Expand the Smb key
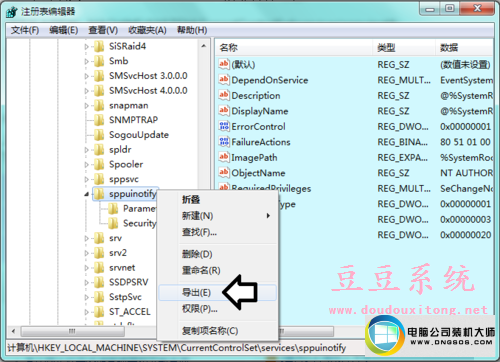Image resolution: width=500 pixels, height=362 pixels. (x=87, y=61)
